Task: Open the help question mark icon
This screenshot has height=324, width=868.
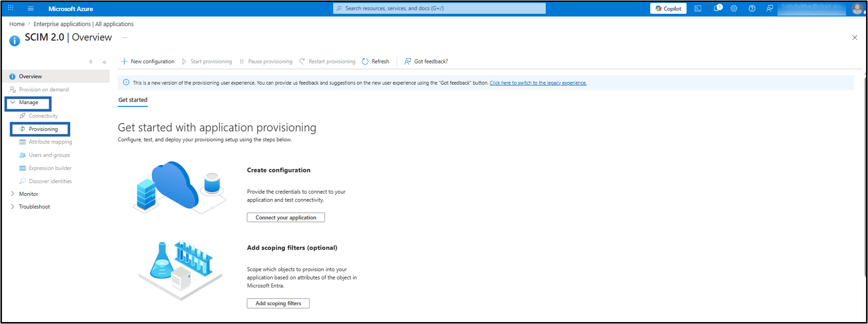Action: [752, 8]
